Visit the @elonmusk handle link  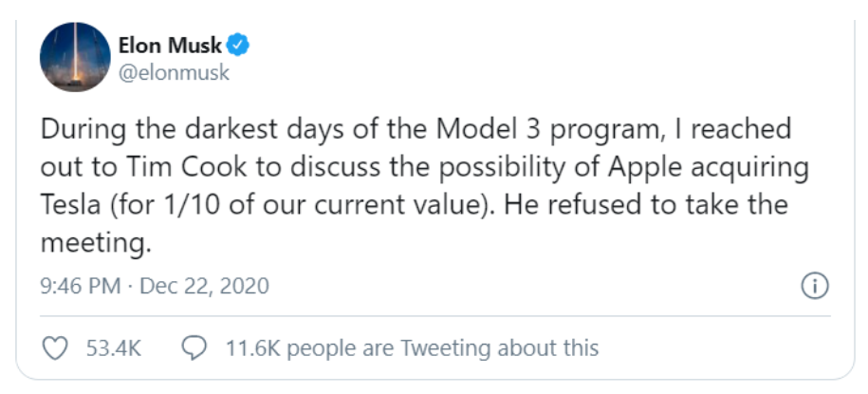pos(174,72)
